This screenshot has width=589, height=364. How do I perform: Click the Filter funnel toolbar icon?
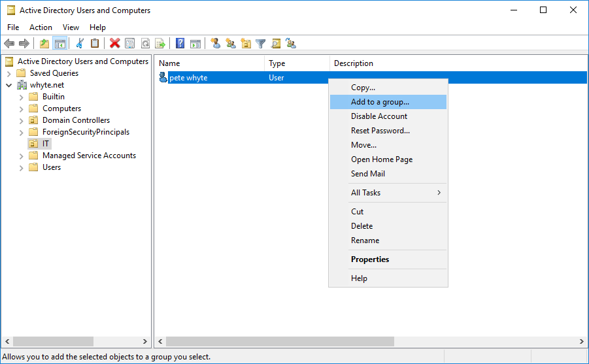coord(260,44)
